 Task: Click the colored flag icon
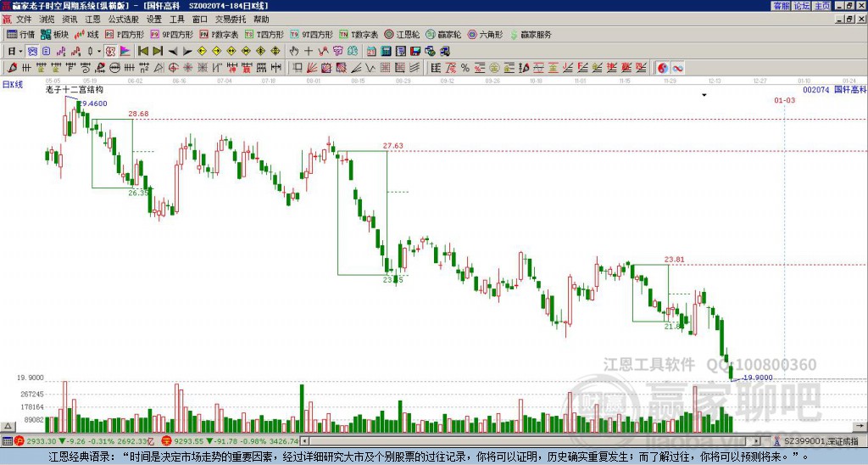point(125,51)
